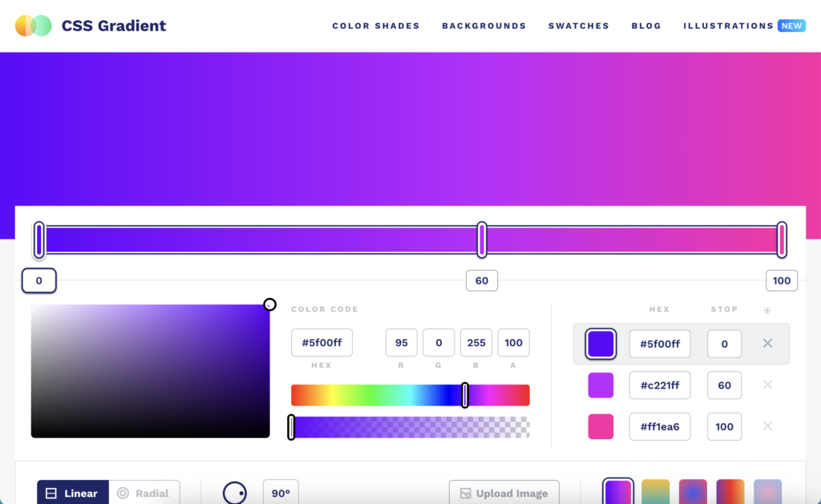The height and width of the screenshot is (504, 821).
Task: Go to the Swatches page
Action: [x=579, y=26]
